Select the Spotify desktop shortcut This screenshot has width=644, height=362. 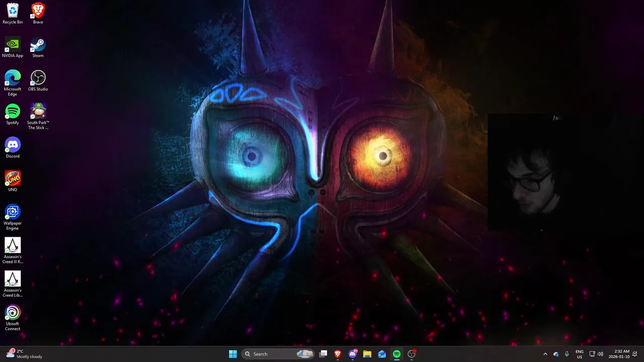(13, 114)
